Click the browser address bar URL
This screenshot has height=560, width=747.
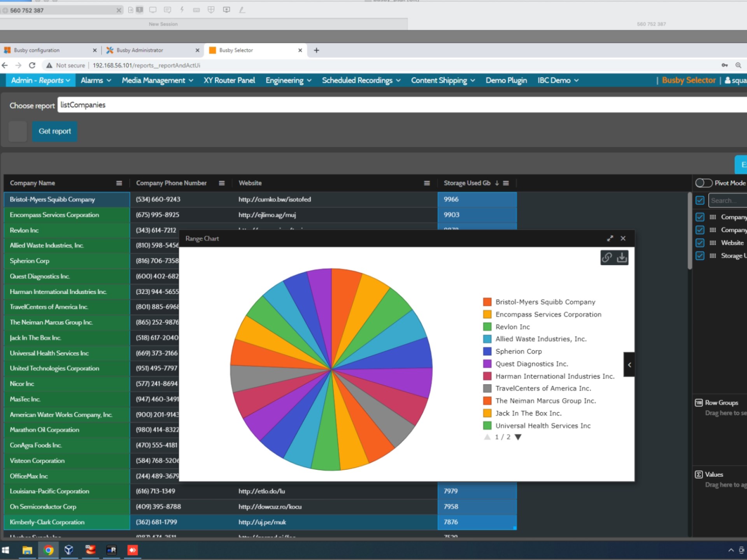pos(146,65)
